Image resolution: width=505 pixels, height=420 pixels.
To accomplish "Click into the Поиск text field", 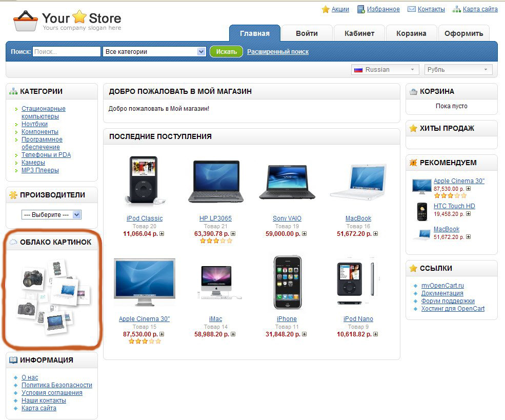I will 67,51.
